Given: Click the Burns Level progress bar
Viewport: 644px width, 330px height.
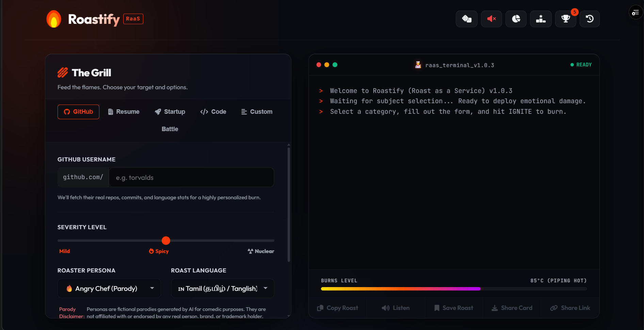Looking at the screenshot, I should pos(454,289).
